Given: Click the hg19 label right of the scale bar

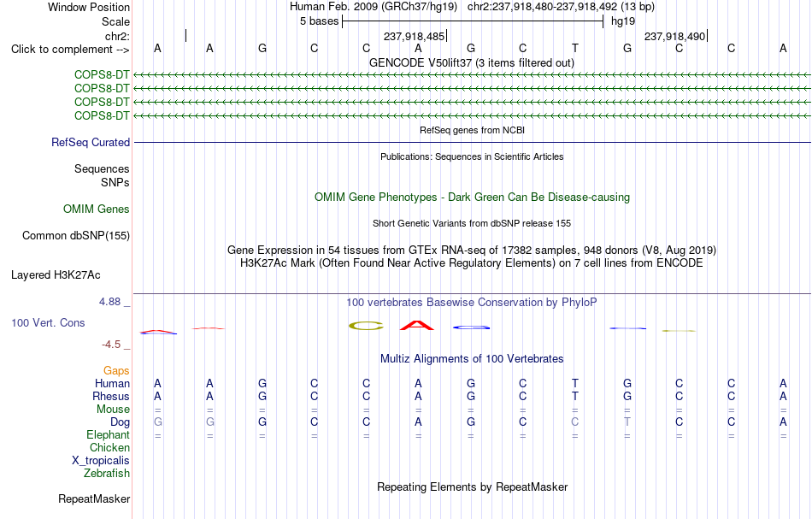Looking at the screenshot, I should pos(623,21).
